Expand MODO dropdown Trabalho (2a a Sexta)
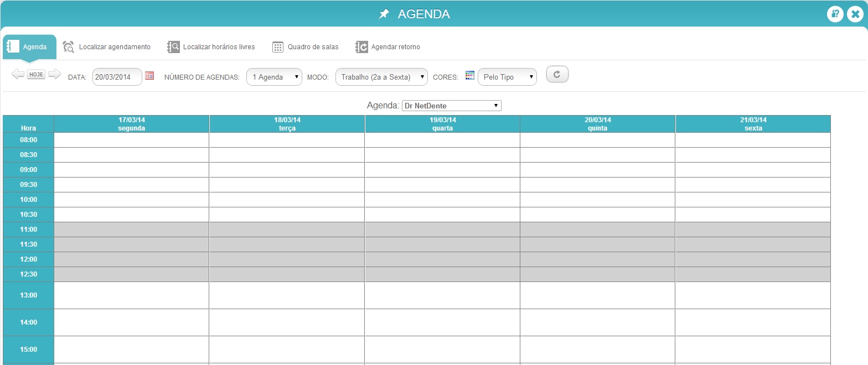This screenshot has width=868, height=365. (x=381, y=77)
